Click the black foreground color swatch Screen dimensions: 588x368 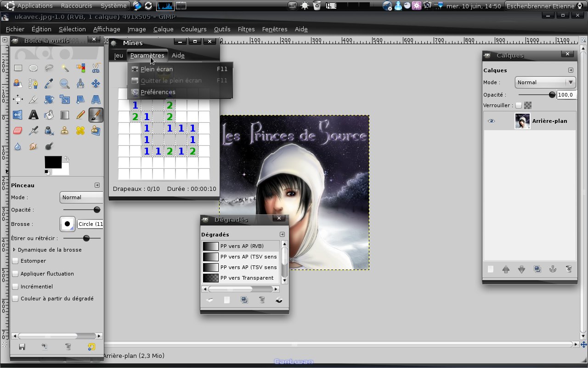[x=53, y=162]
